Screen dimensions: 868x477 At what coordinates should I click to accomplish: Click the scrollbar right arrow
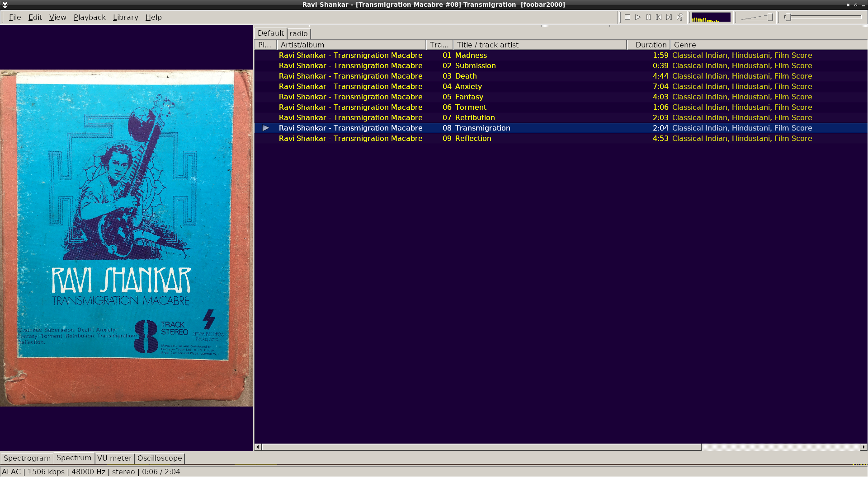863,447
